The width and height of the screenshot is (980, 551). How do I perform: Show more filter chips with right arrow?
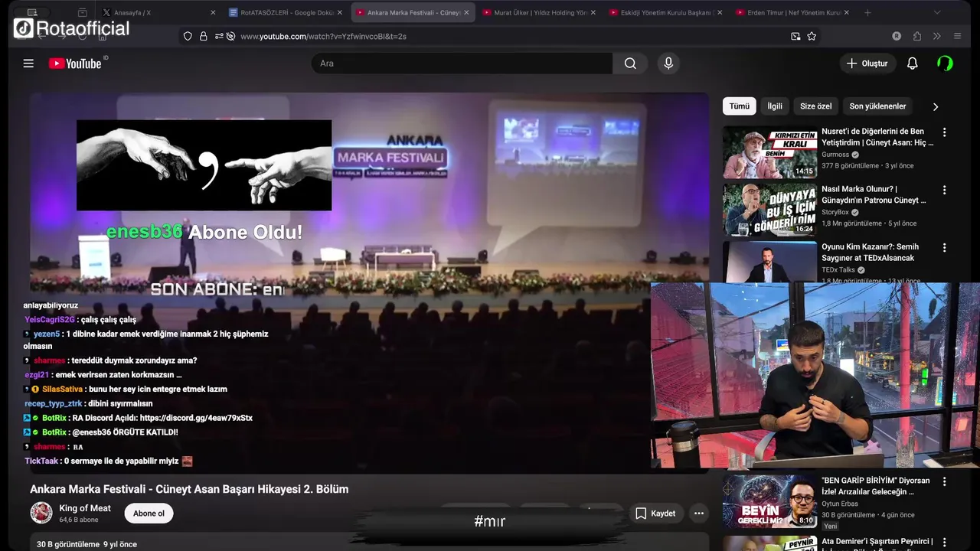click(935, 106)
